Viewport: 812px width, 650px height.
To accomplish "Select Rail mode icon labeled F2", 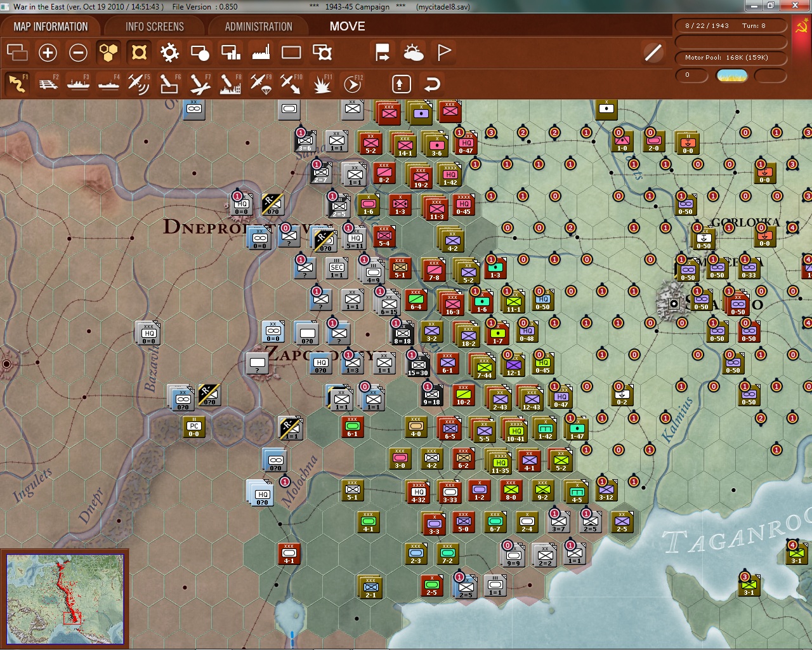I will click(x=48, y=84).
